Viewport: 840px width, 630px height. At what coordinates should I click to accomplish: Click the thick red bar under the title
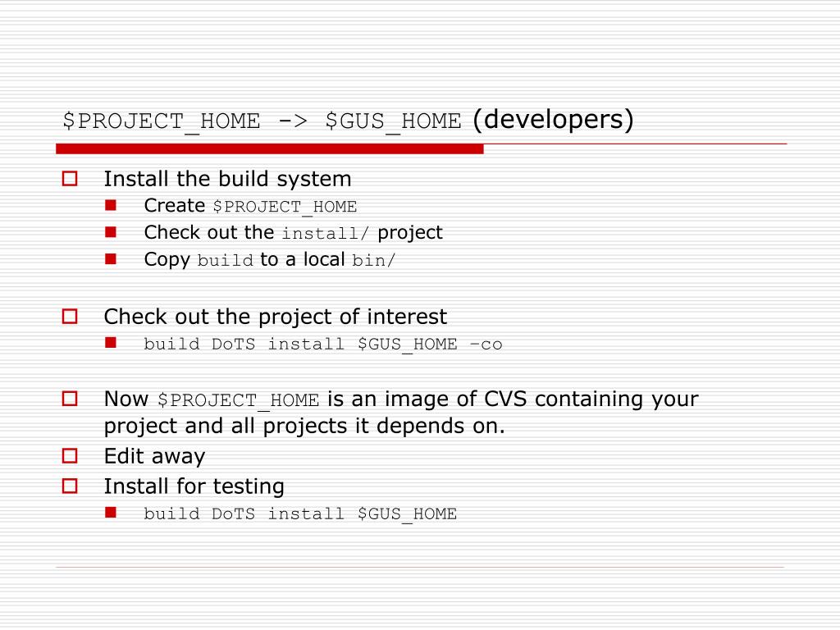269,149
